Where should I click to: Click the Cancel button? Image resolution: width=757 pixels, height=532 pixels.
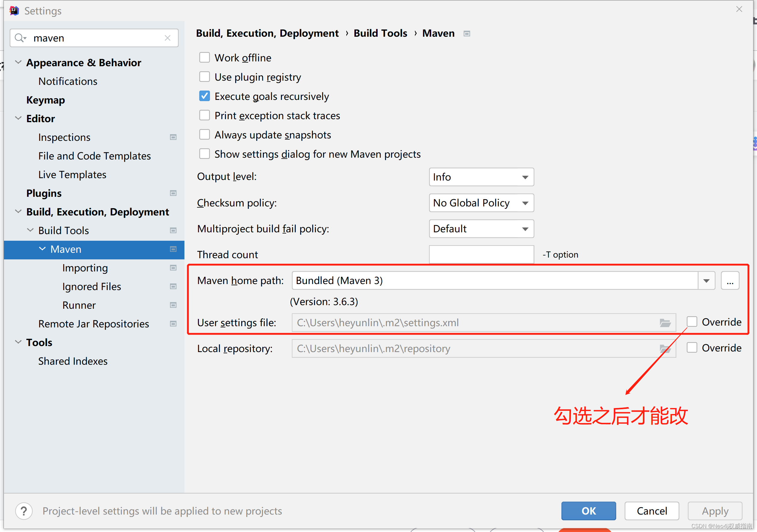point(651,511)
